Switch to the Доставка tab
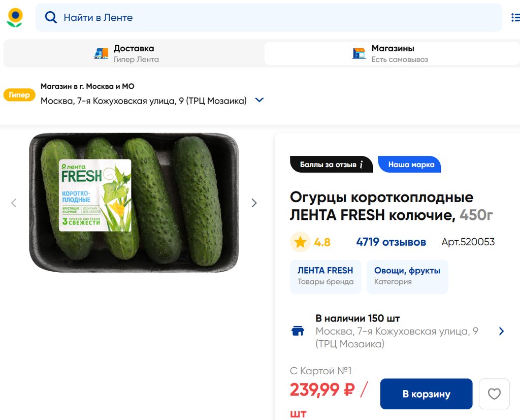The width and height of the screenshot is (520, 420). (134, 53)
